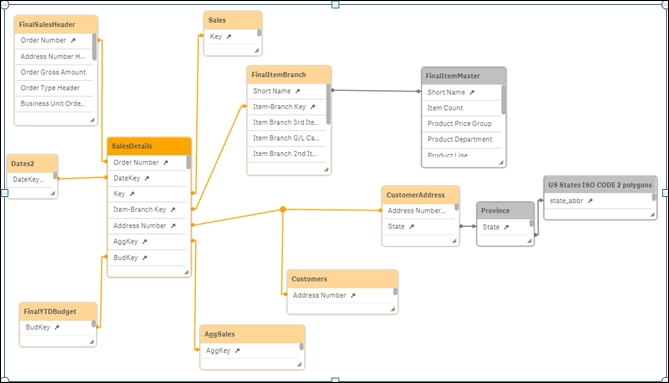Screen dimensions: 669x383
Task: Click Address Number field in Customers
Action: (340, 295)
